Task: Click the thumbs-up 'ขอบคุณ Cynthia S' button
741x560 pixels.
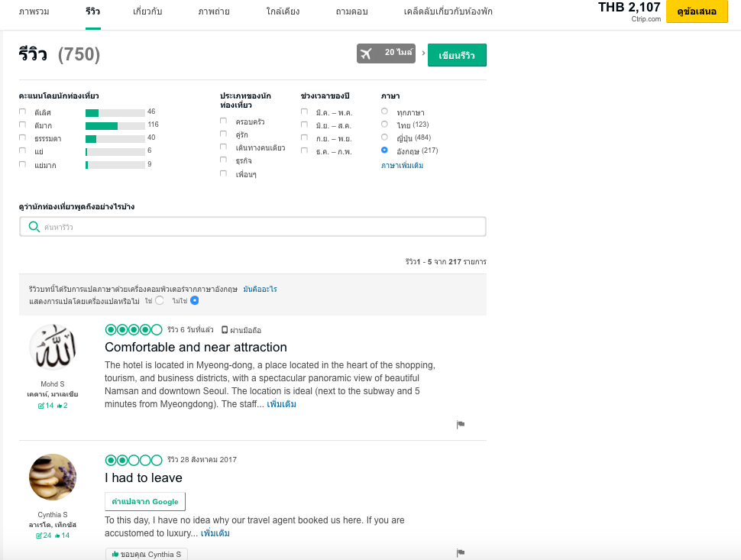Action: pyautogui.click(x=147, y=555)
